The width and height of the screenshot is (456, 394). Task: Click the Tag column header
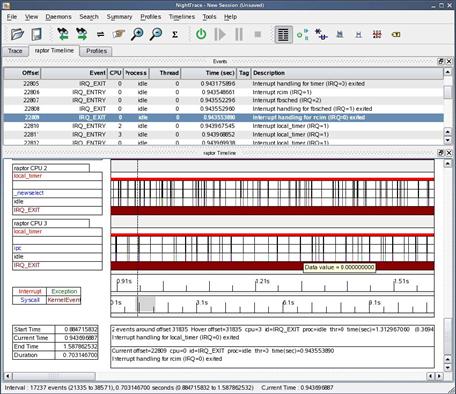pos(244,73)
